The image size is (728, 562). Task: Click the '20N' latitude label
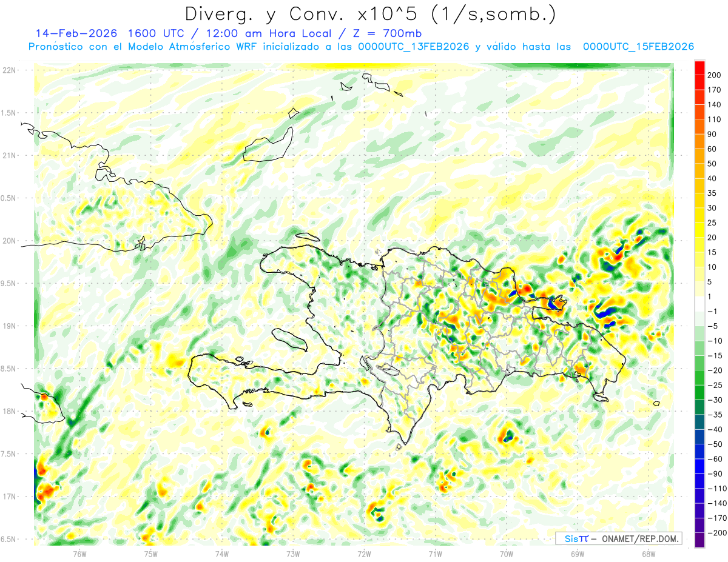pyautogui.click(x=9, y=241)
